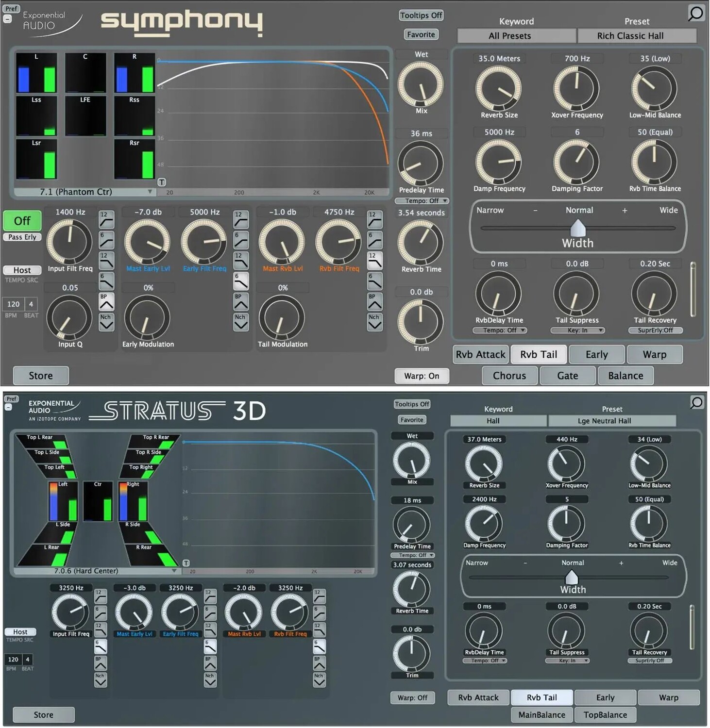Select BP band-pass for Symphony early filter
Image resolution: width=710 pixels, height=728 pixels.
pos(240,302)
